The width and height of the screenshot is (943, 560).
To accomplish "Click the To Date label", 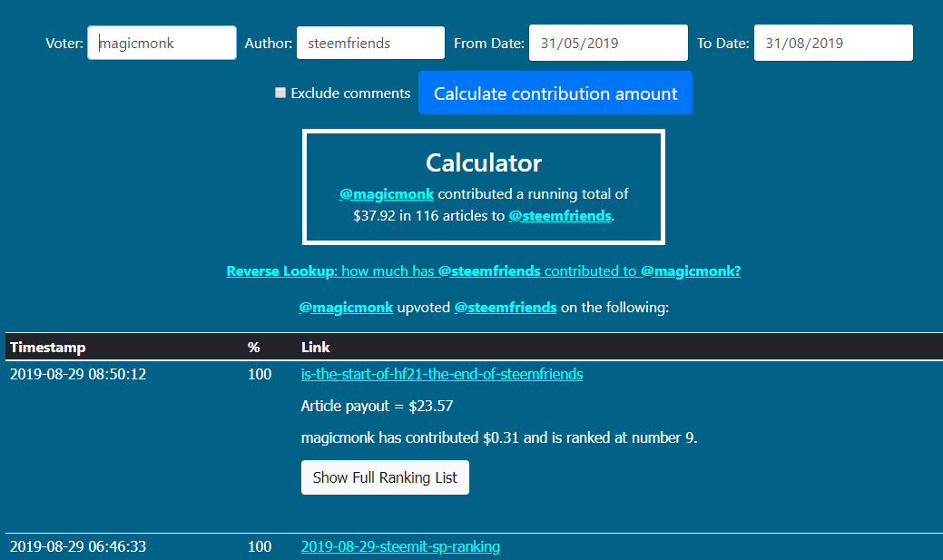I will point(722,44).
